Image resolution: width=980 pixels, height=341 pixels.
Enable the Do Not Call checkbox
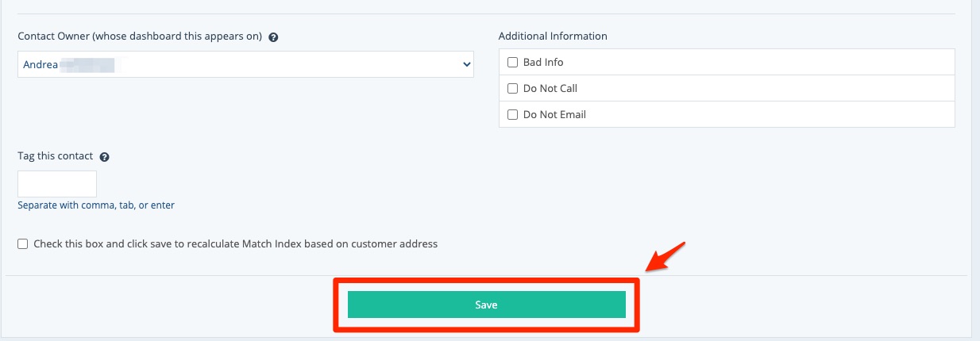click(x=512, y=89)
